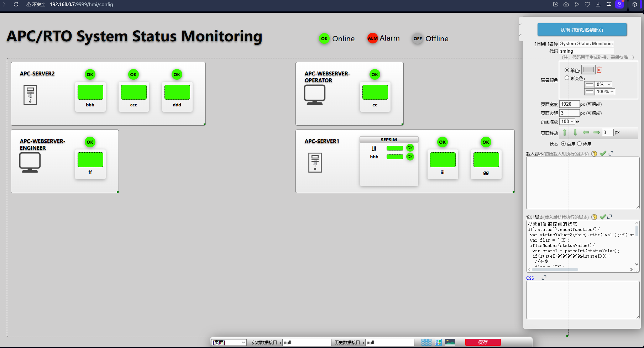The height and width of the screenshot is (348, 644).
Task: Open the 0% gradient stop dropdown
Action: point(603,85)
